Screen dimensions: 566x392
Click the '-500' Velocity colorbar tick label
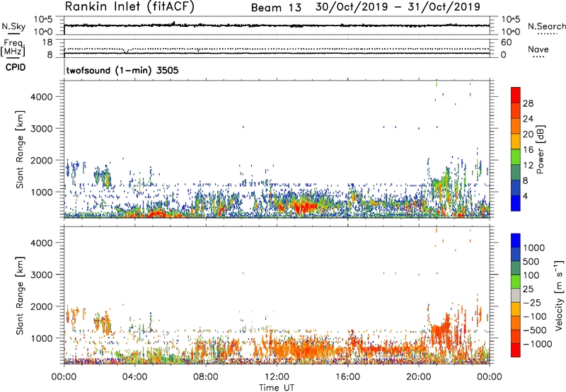tap(535, 330)
